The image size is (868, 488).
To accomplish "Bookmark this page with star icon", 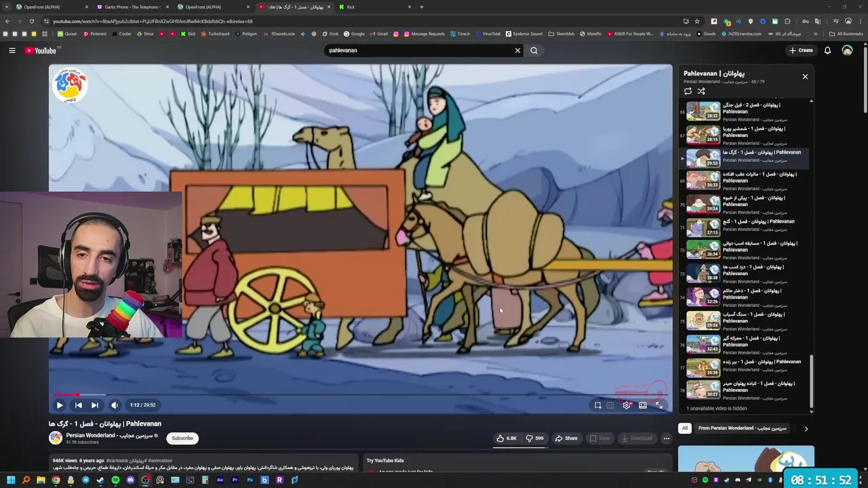I will 697,21.
